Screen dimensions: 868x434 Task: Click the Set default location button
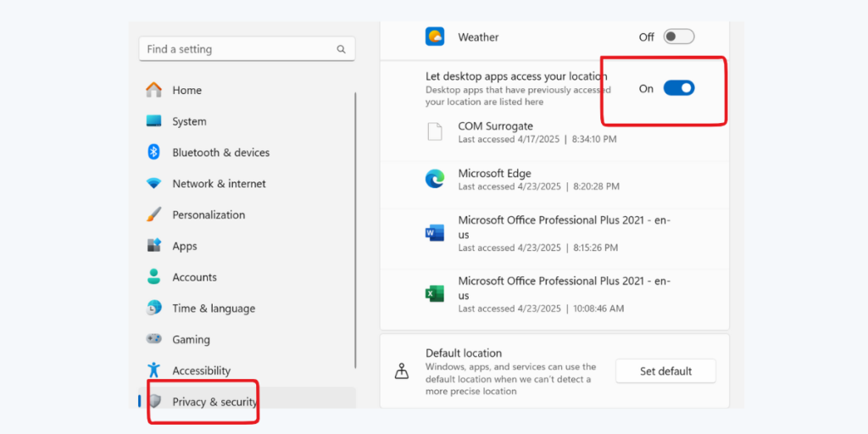[x=665, y=371]
